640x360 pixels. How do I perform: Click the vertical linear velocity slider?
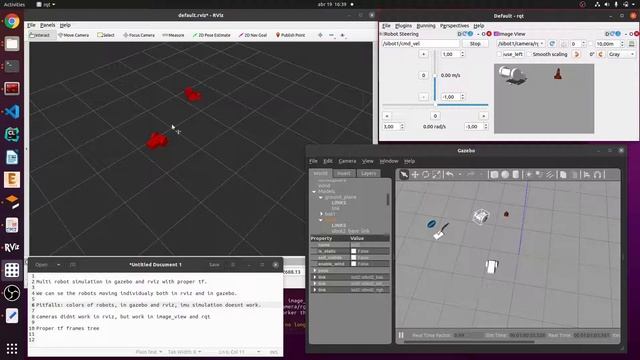435,76
